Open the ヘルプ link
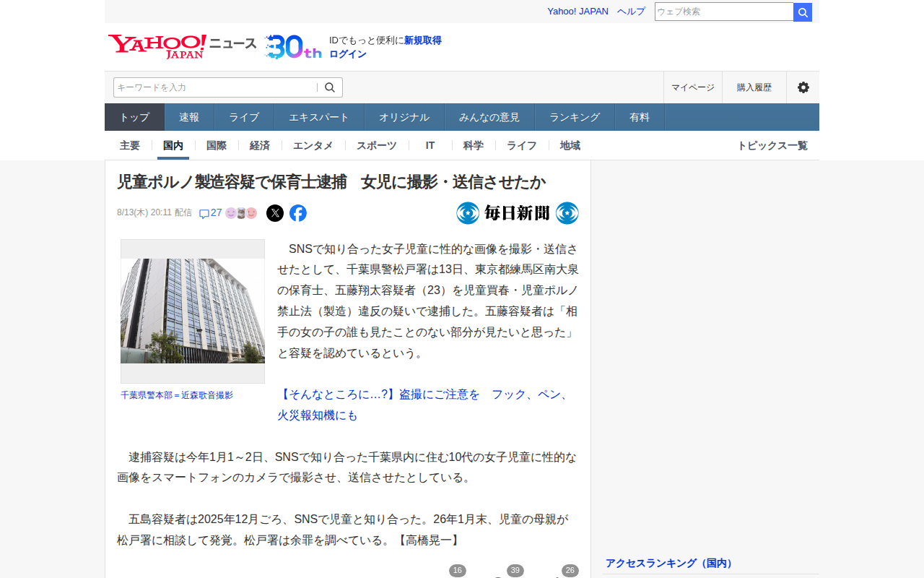Image resolution: width=924 pixels, height=578 pixels. coord(631,12)
